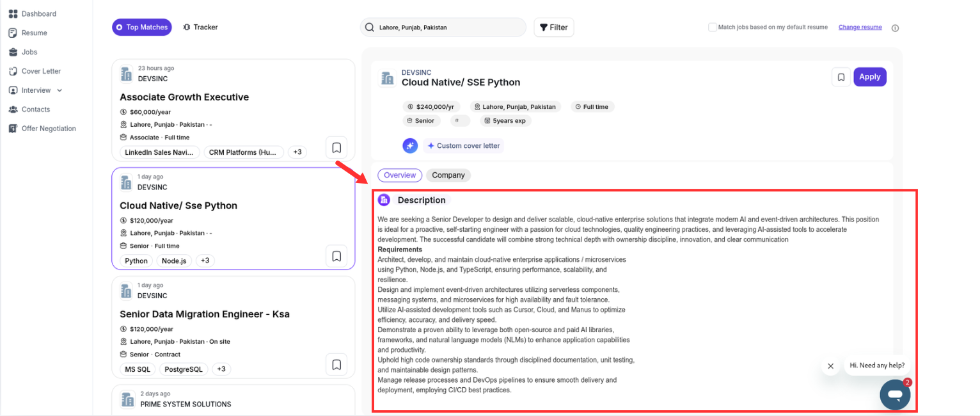Open Cover Letter in the sidebar

pyautogui.click(x=35, y=71)
